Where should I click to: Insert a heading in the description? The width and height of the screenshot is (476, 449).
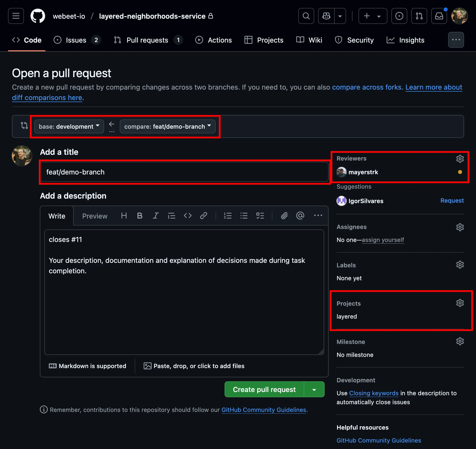124,216
